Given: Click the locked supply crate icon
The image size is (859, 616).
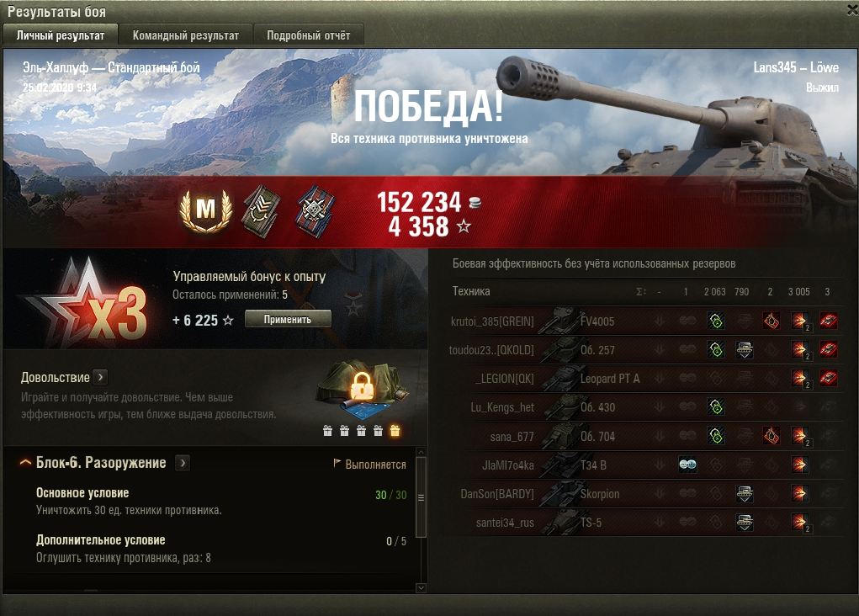Looking at the screenshot, I should tap(362, 386).
